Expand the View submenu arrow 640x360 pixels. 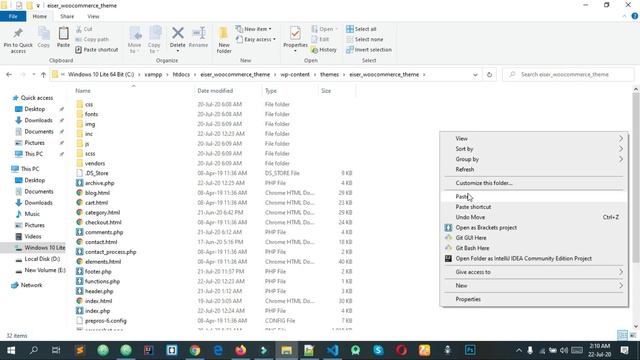[620, 138]
